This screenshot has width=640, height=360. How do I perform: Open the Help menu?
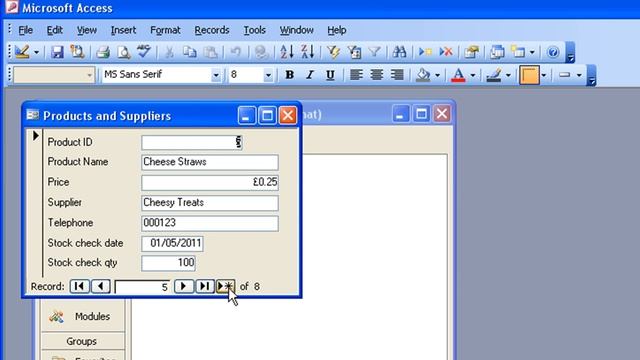click(x=337, y=30)
